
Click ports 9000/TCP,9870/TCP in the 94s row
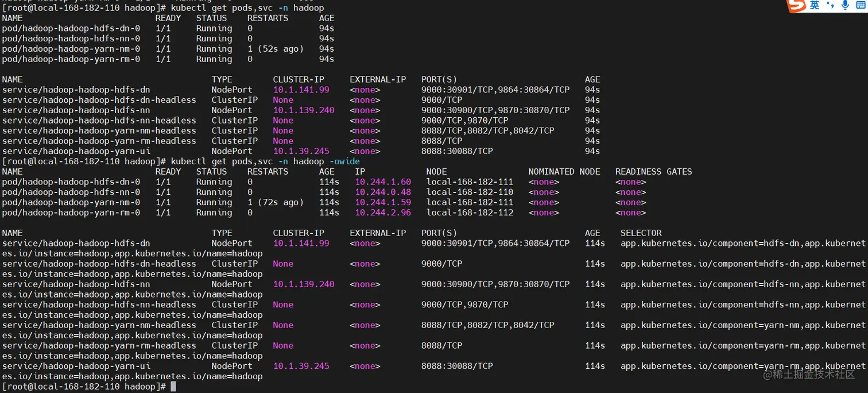click(465, 121)
